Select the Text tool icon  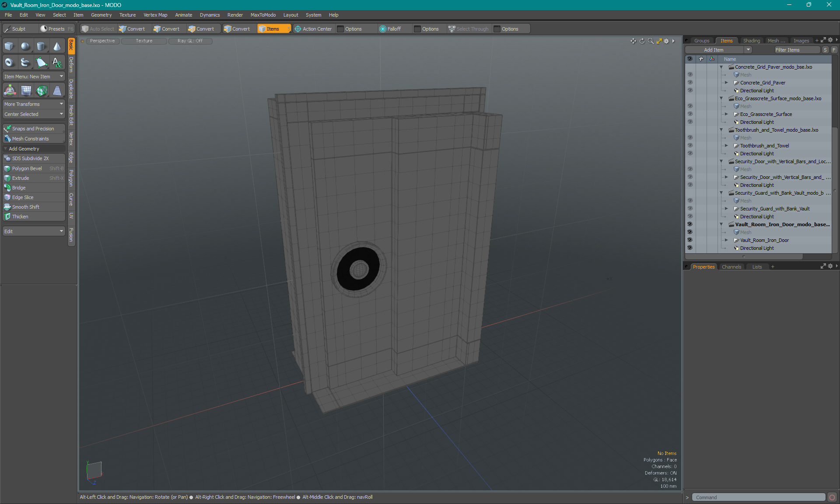(57, 63)
